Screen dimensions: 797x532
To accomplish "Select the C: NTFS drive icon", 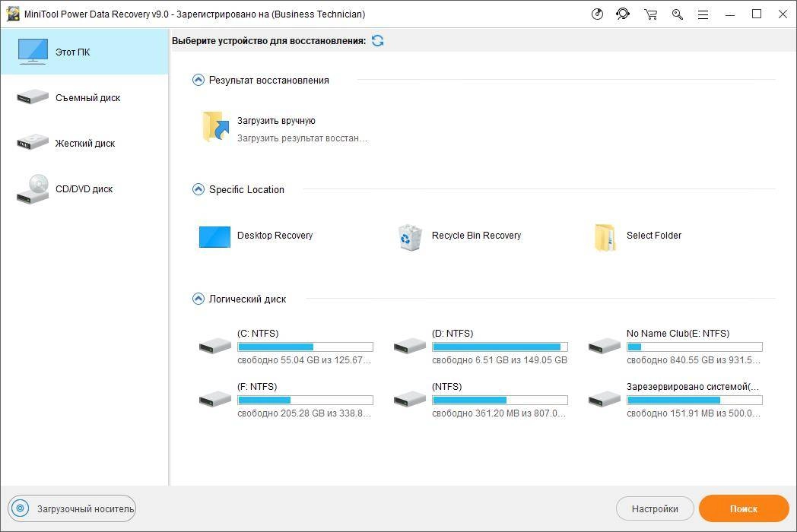I will click(x=215, y=346).
